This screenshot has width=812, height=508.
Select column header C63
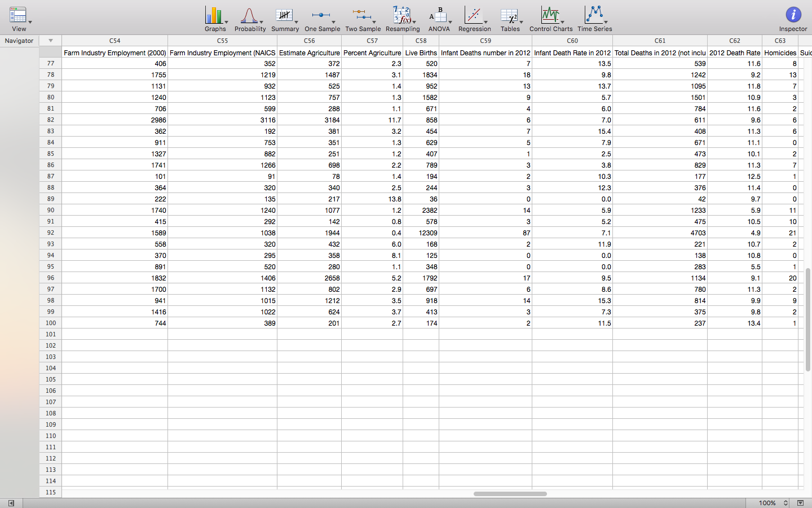(780, 41)
